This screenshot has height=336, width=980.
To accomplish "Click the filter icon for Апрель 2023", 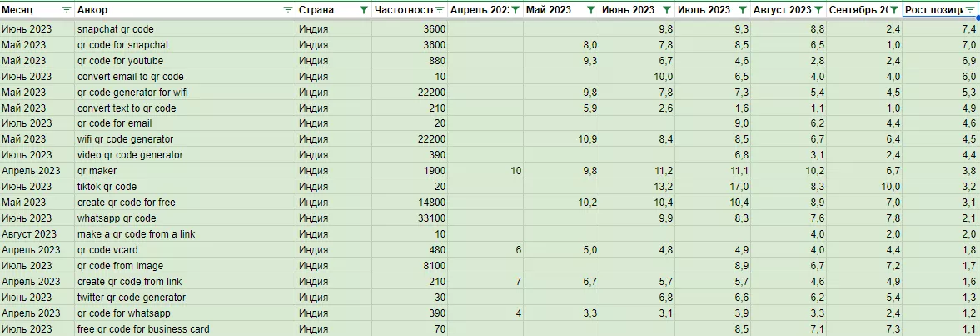I will [515, 9].
